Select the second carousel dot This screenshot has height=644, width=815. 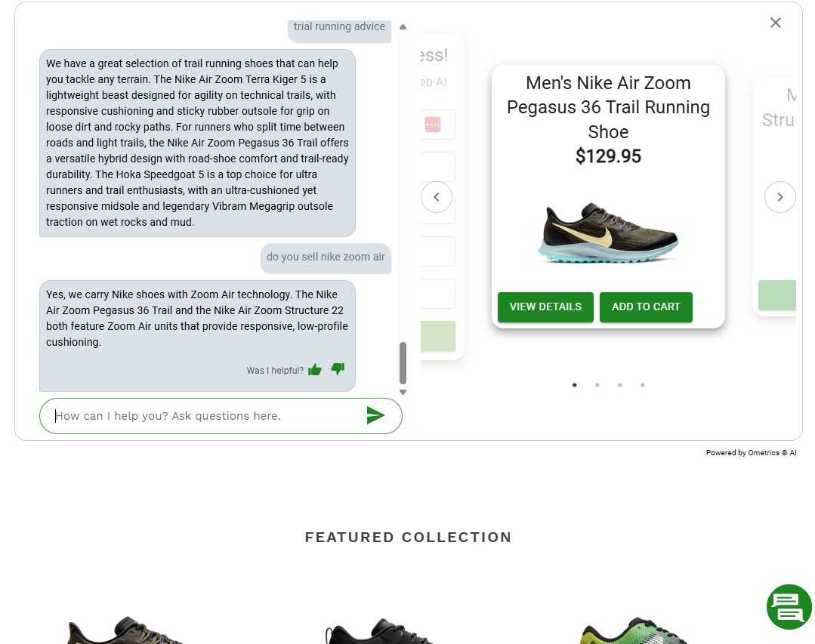click(597, 385)
